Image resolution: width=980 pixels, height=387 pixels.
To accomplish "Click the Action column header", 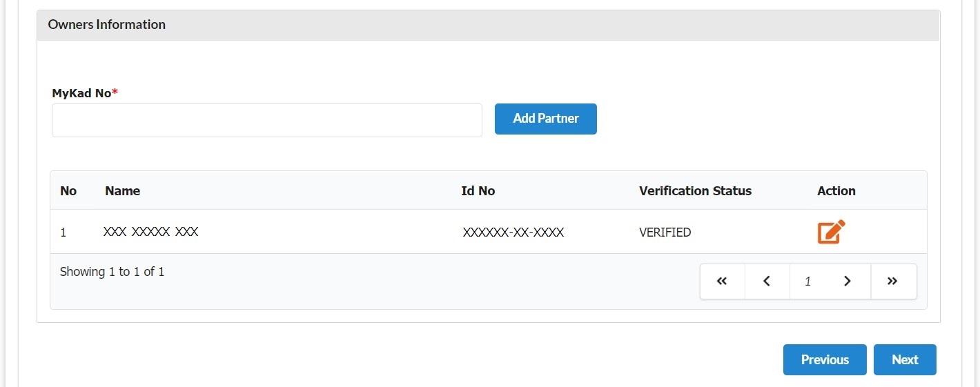I will tap(836, 191).
